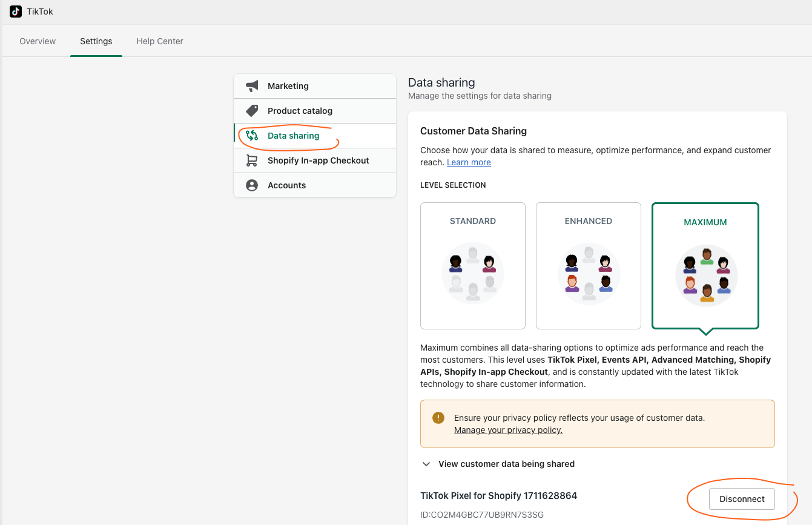This screenshot has width=812, height=525.
Task: Click the Accounts person icon
Action: coord(252,185)
